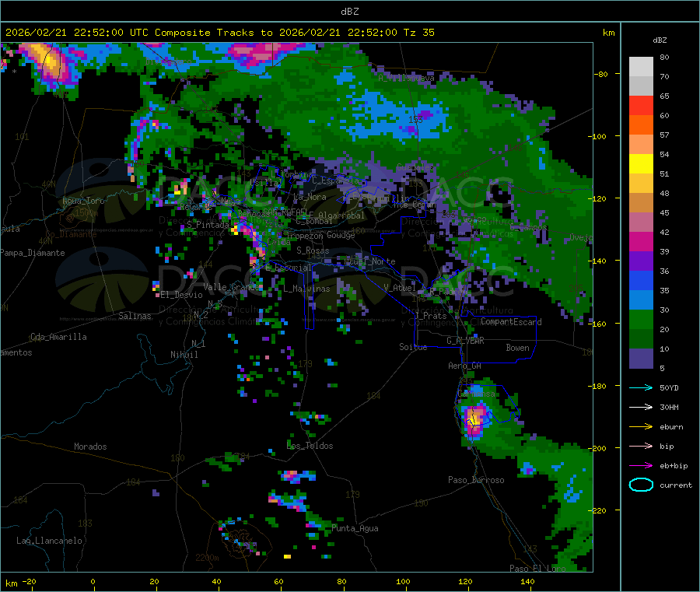Image resolution: width=700 pixels, height=592 pixels.
Task: Click the 'Guadales' map label
Action: [x=415, y=167]
